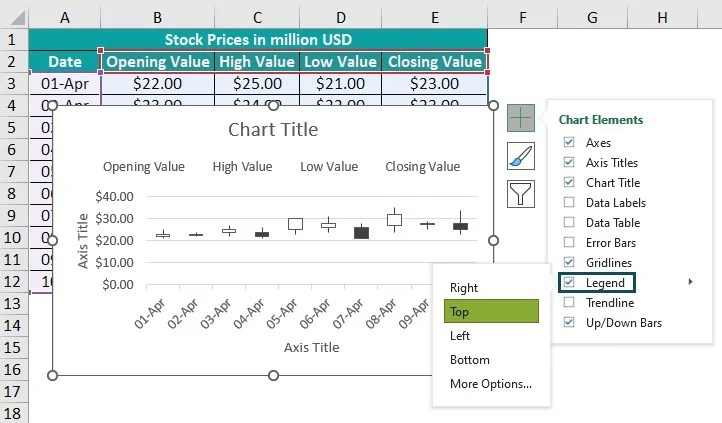Screen dimensions: 722x423
Task: Uncheck the Gridlines checkbox
Action: (x=569, y=262)
